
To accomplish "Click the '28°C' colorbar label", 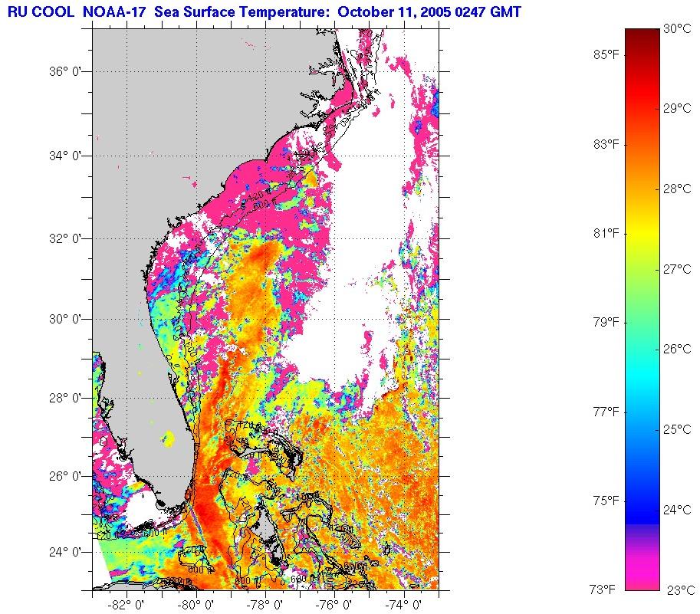I will coord(677,189).
